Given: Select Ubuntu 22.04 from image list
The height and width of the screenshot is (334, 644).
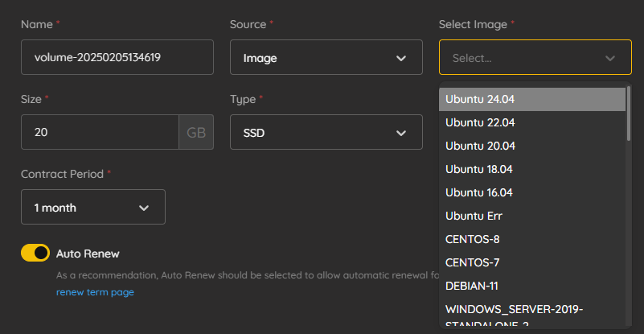Looking at the screenshot, I should coord(532,122).
